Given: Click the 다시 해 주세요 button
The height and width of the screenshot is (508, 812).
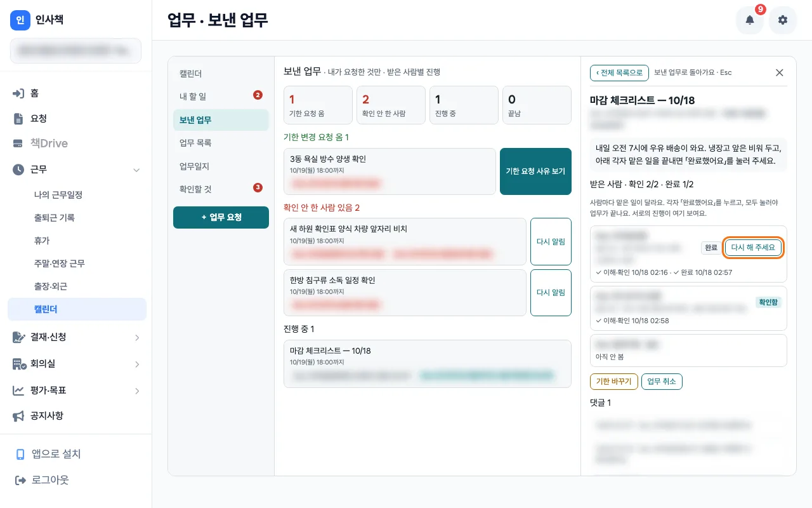Looking at the screenshot, I should click(753, 248).
